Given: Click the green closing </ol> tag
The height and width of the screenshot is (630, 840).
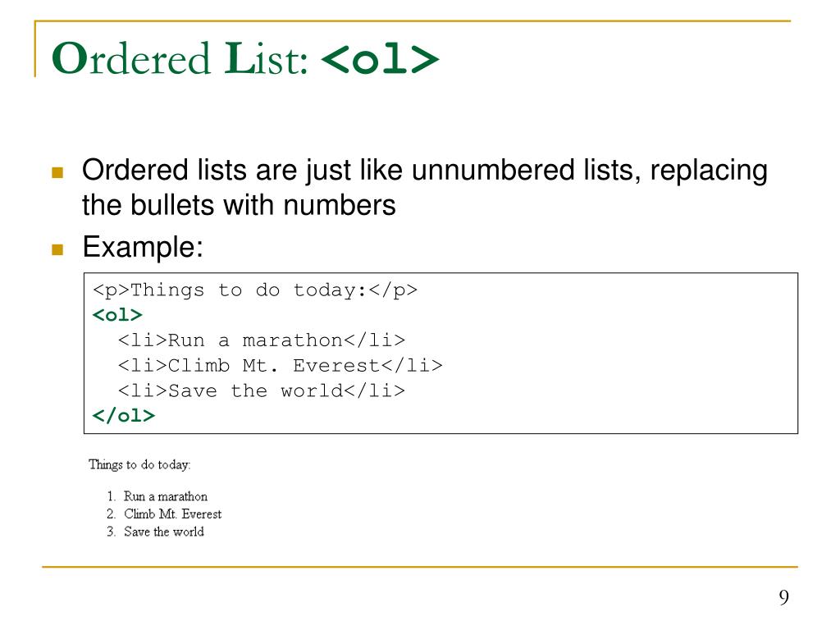Looking at the screenshot, I should click(x=124, y=415).
